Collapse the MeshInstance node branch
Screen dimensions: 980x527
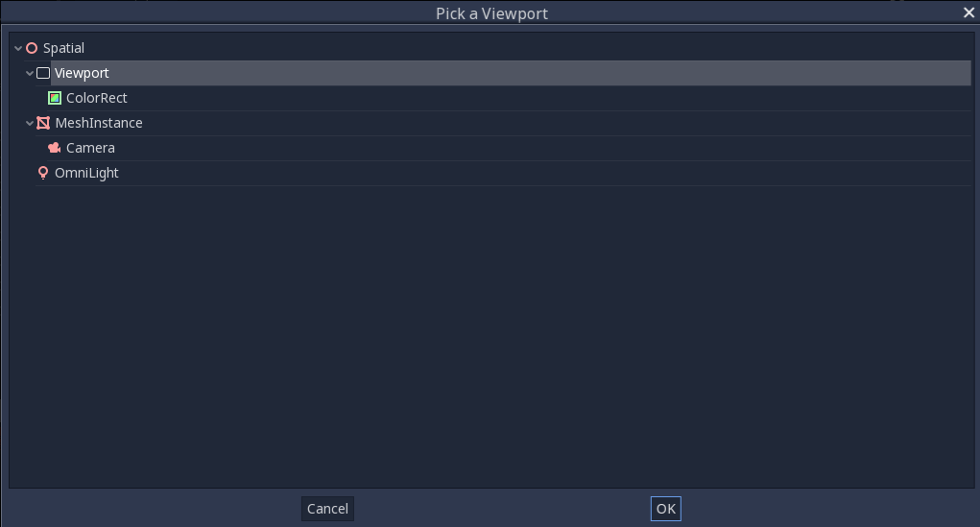[30, 123]
